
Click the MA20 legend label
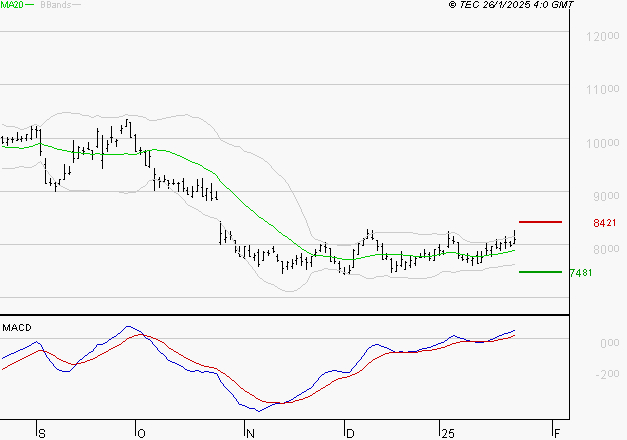click(12, 5)
